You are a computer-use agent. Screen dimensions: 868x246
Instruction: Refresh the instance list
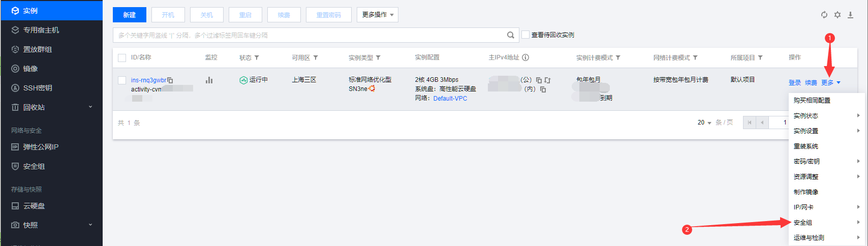coord(824,15)
